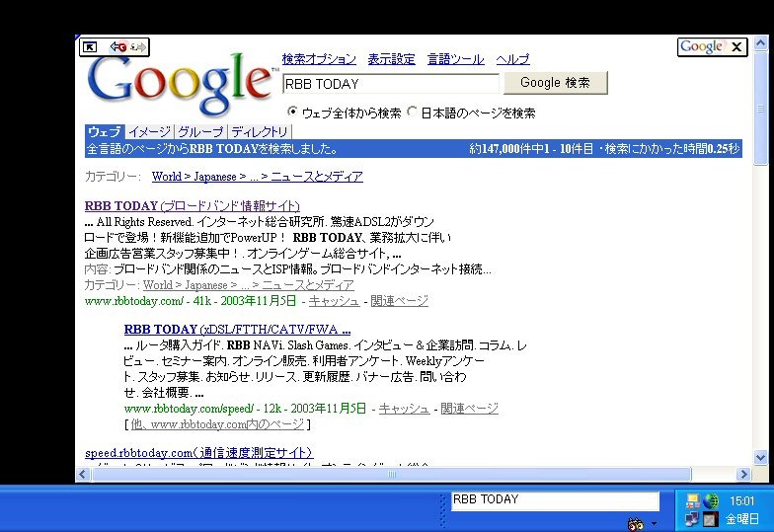Viewport: 774px width, 532px height.
Task: Switch to the グループ tab
Action: click(200, 132)
